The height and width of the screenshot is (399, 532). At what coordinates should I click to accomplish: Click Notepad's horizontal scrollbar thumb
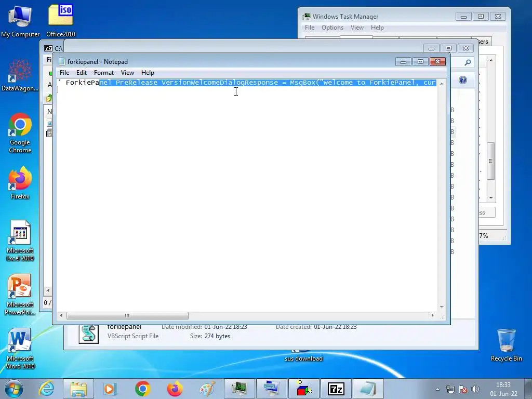click(x=127, y=315)
